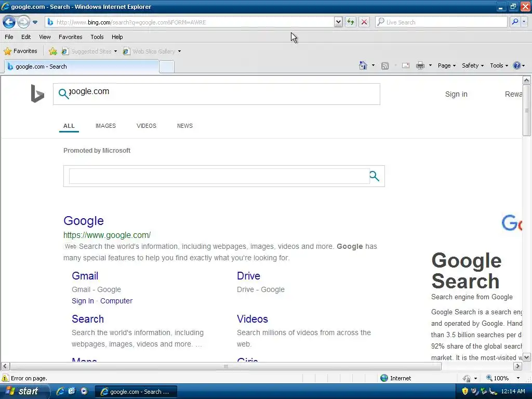Open the search provider dropdown arrow
The width and height of the screenshot is (532, 399).
point(524,22)
